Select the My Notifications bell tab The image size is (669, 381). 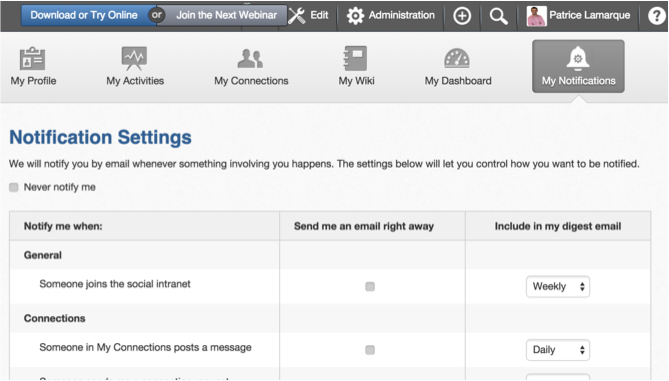click(578, 66)
